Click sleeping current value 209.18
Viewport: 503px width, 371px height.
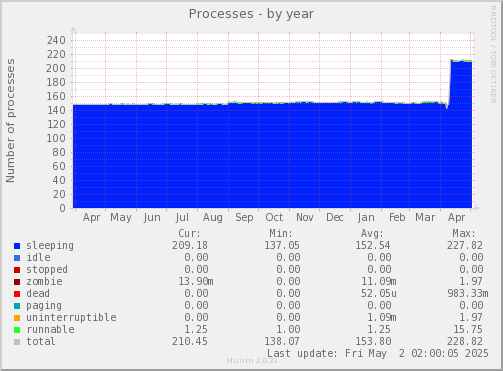(190, 245)
